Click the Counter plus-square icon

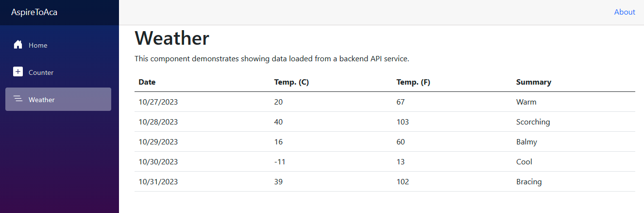[x=18, y=72]
